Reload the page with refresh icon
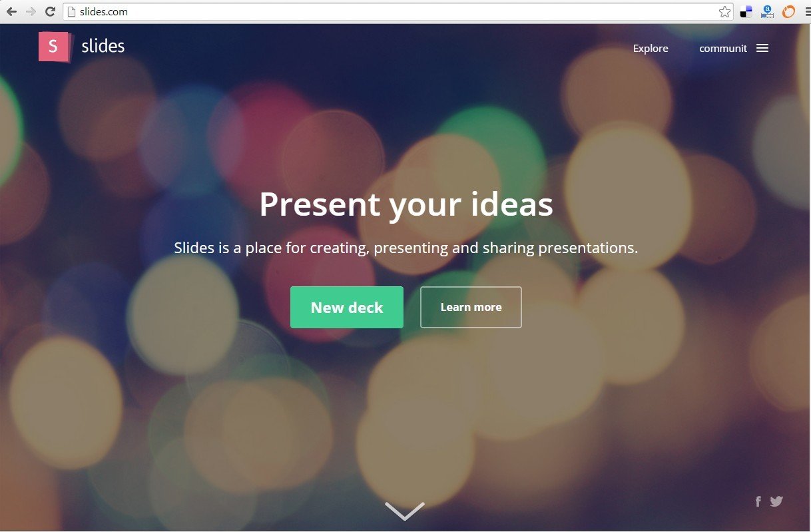This screenshot has width=811, height=532. point(50,11)
